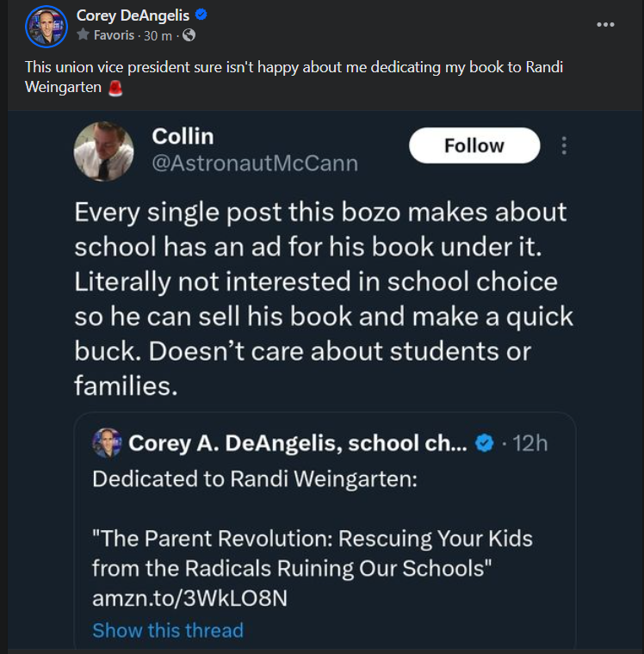The height and width of the screenshot is (654, 644).
Task: Click the 30 m post timestamp
Action: [x=158, y=36]
